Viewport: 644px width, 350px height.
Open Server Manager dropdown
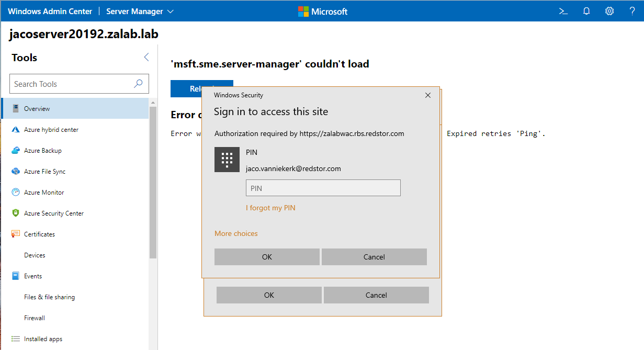tap(140, 11)
